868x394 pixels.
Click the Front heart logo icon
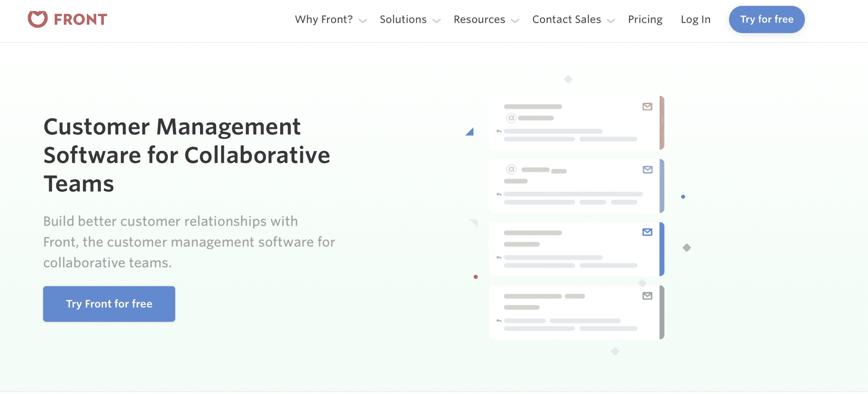(38, 19)
